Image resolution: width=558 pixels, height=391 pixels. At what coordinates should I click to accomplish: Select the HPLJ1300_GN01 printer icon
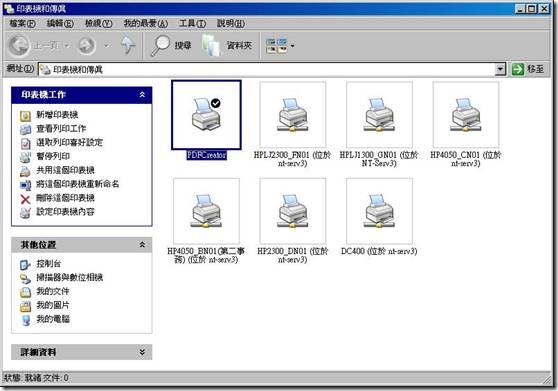tap(379, 115)
